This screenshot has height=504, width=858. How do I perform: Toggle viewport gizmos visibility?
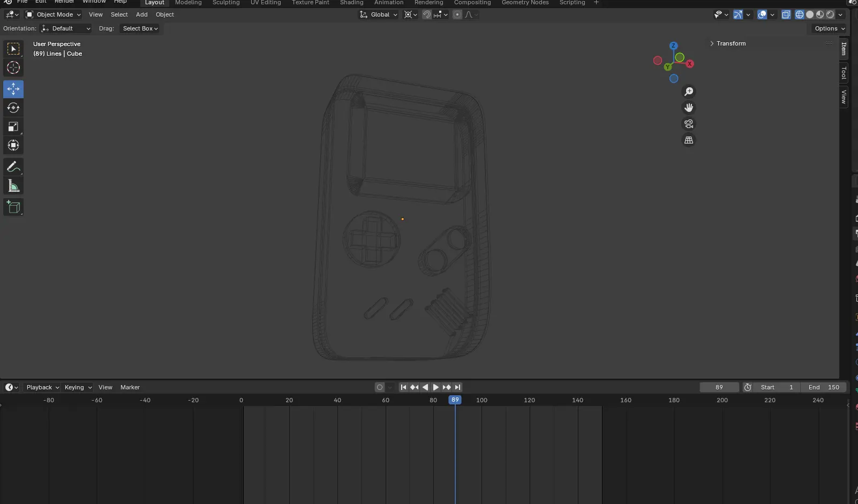[x=738, y=14]
